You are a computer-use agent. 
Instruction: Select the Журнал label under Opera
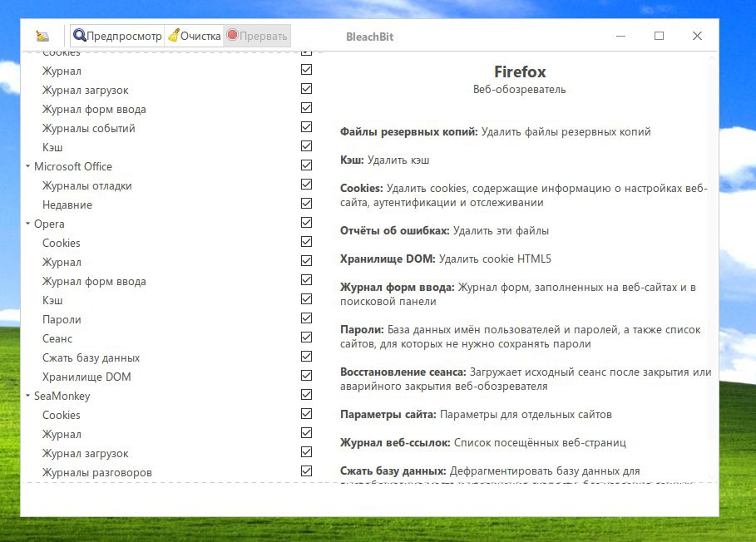click(62, 262)
